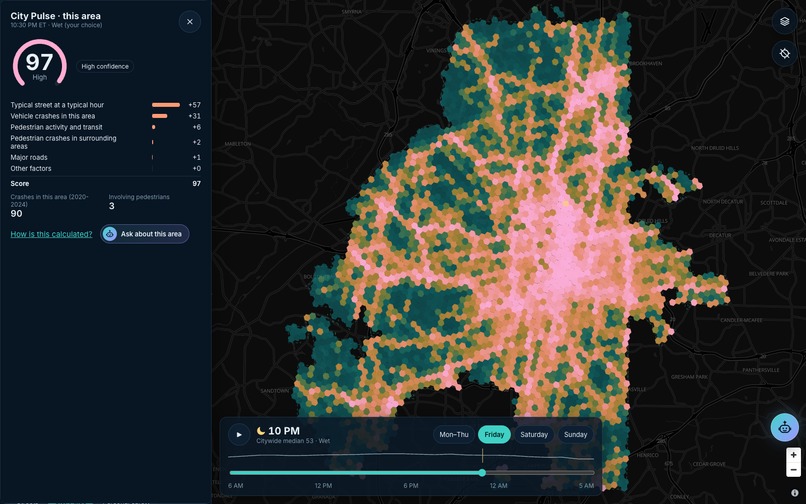The image size is (806, 504).
Task: Click the +57 contribution bar
Action: (166, 105)
